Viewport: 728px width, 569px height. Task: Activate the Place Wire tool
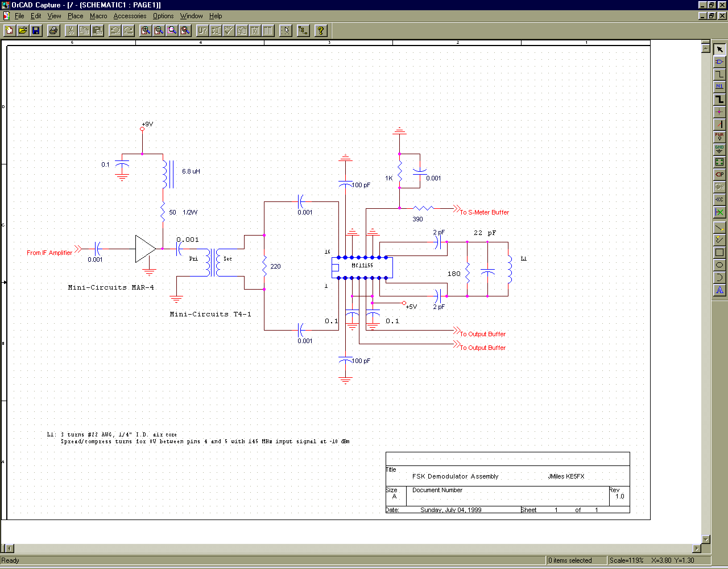(x=719, y=74)
